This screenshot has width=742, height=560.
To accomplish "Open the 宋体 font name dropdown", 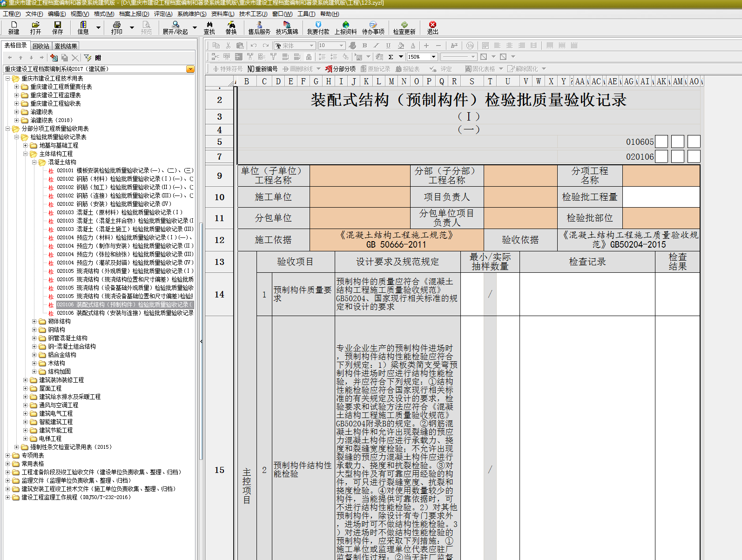I will pos(311,46).
